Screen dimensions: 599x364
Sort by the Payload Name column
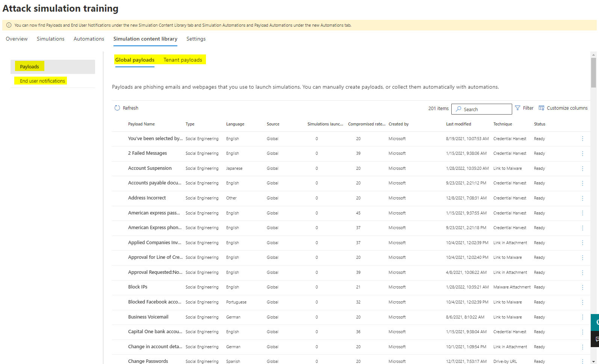141,124
